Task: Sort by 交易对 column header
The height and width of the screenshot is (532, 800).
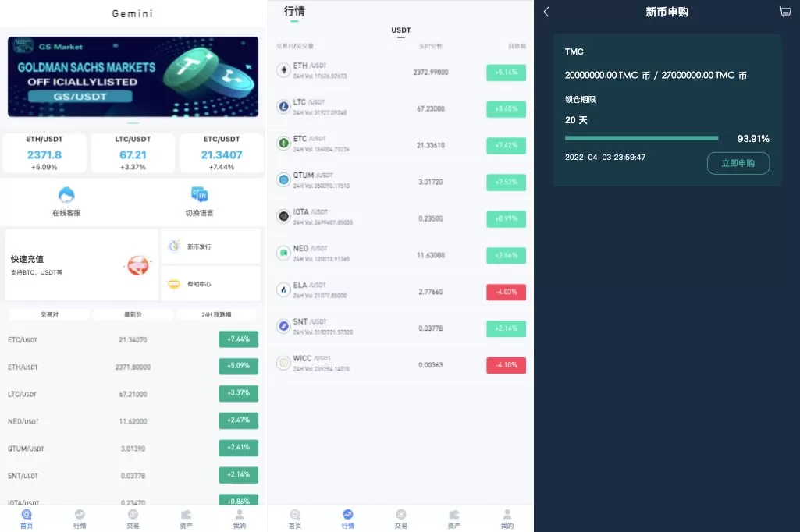Action: 49,314
